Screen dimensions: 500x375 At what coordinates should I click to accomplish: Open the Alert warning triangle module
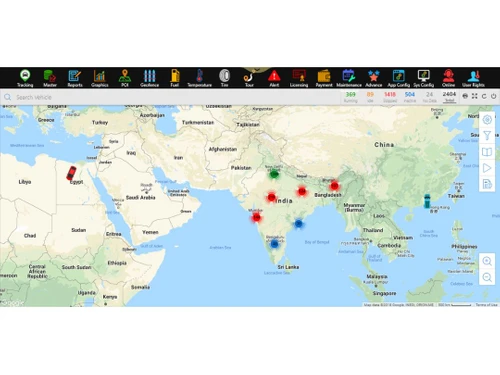[x=274, y=78]
